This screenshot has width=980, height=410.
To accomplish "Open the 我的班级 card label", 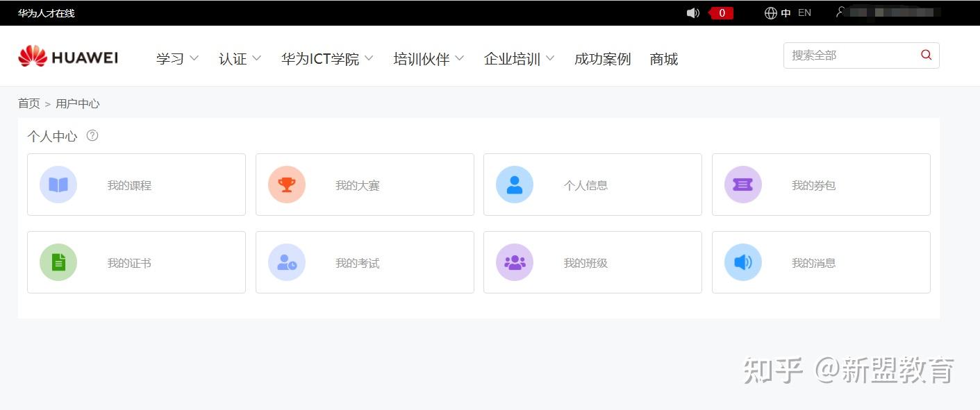I will [x=585, y=263].
